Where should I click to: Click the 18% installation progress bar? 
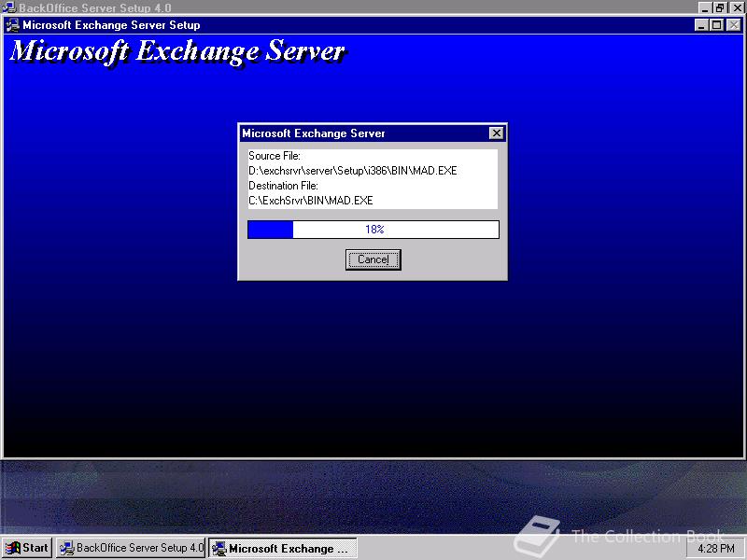coord(373,230)
